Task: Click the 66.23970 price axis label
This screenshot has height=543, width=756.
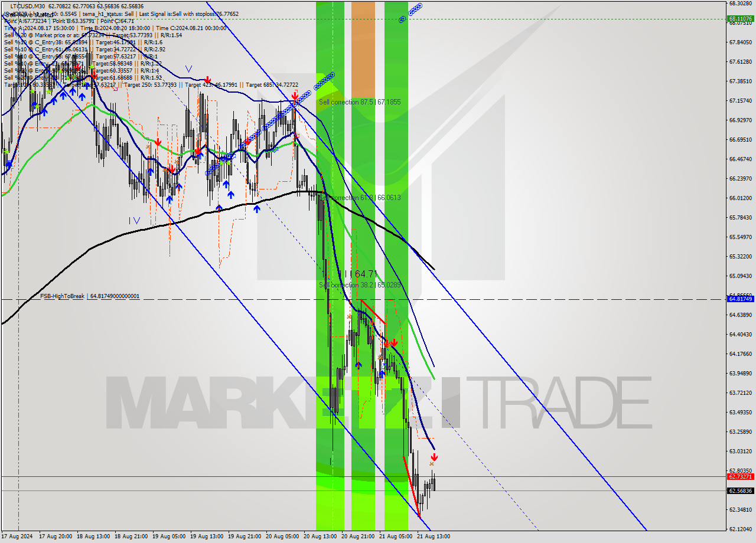Action: point(740,179)
